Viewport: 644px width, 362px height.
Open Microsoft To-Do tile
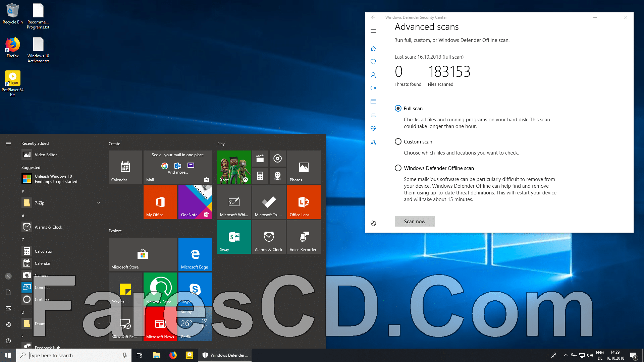click(269, 202)
